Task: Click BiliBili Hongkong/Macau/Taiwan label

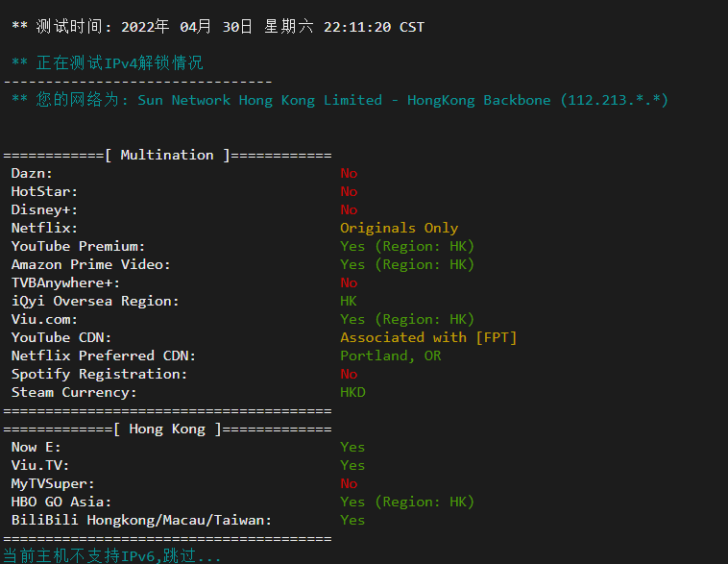Action: click(141, 520)
